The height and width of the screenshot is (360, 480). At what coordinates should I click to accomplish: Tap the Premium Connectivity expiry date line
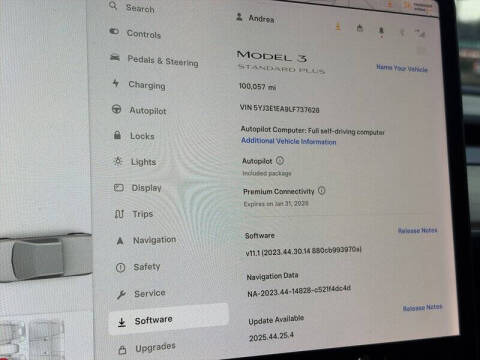point(276,204)
